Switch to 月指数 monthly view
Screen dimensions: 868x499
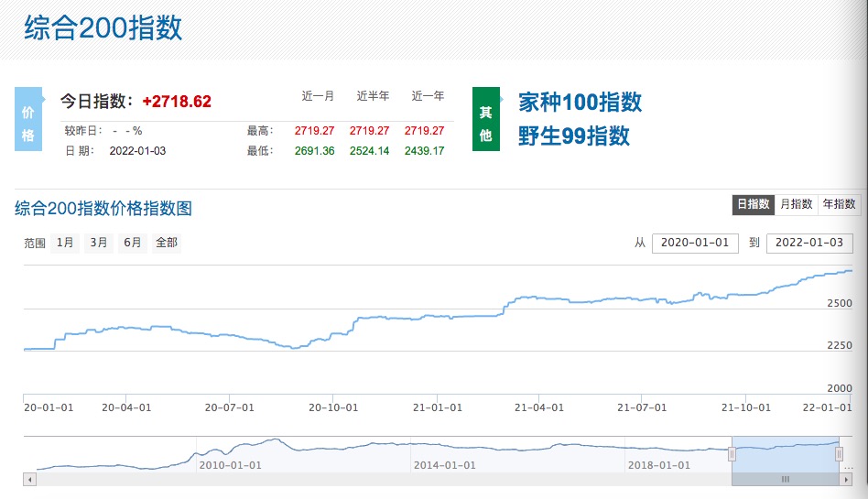(796, 204)
